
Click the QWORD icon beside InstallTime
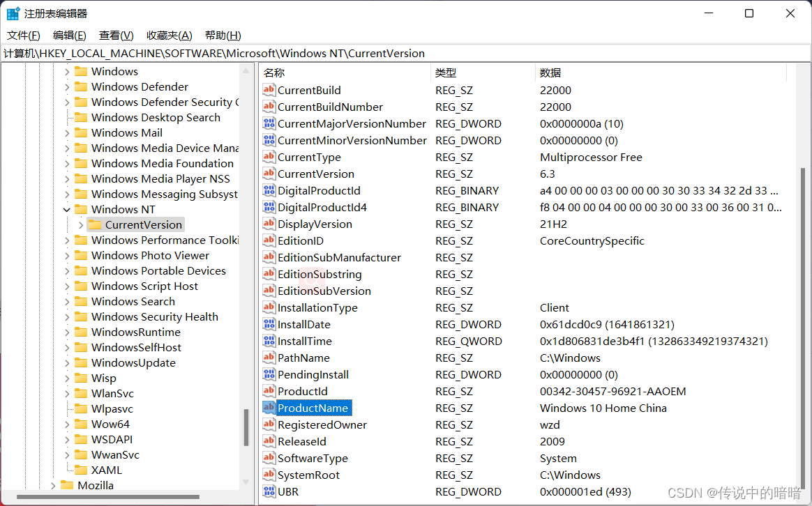tap(269, 341)
